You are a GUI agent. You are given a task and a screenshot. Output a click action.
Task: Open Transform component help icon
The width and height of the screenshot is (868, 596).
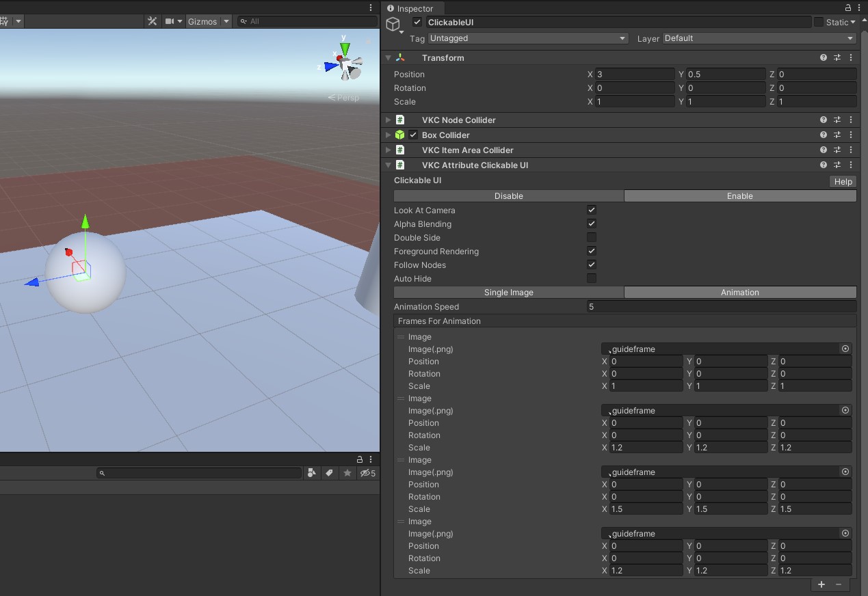click(x=824, y=58)
